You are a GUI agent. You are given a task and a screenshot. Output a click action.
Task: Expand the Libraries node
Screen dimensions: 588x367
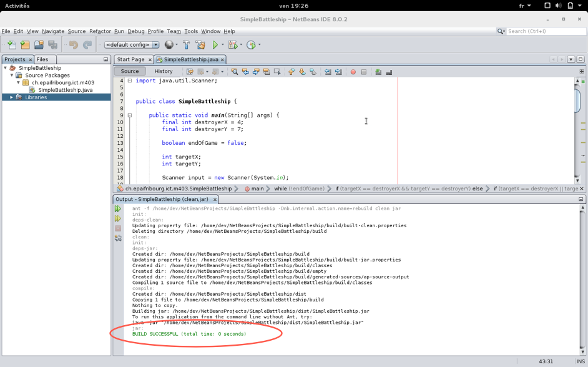click(12, 97)
